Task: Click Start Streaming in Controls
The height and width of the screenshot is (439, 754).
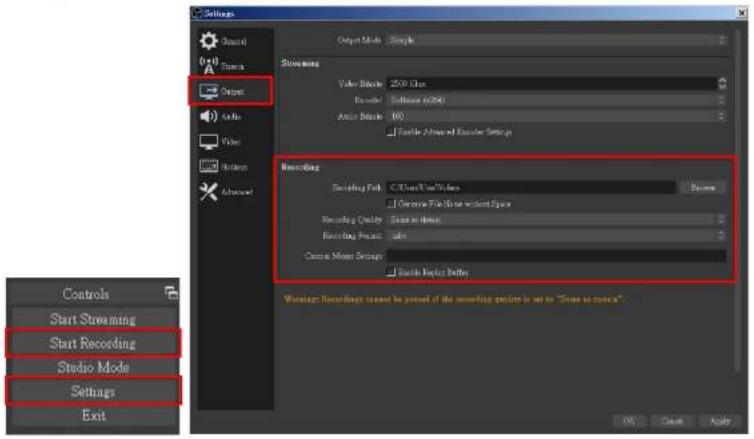Action: [93, 319]
